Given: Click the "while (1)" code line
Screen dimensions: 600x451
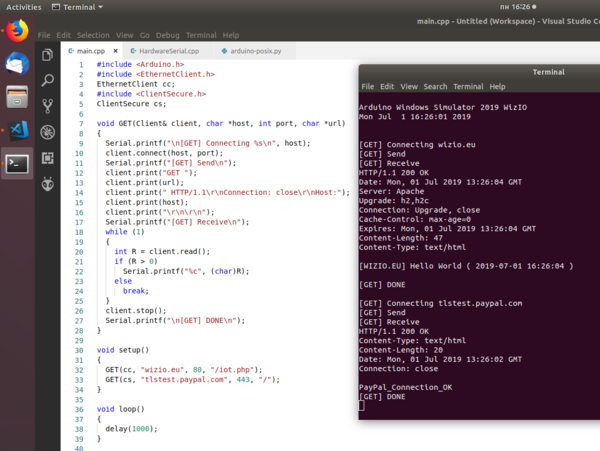Looking at the screenshot, I should click(125, 232).
